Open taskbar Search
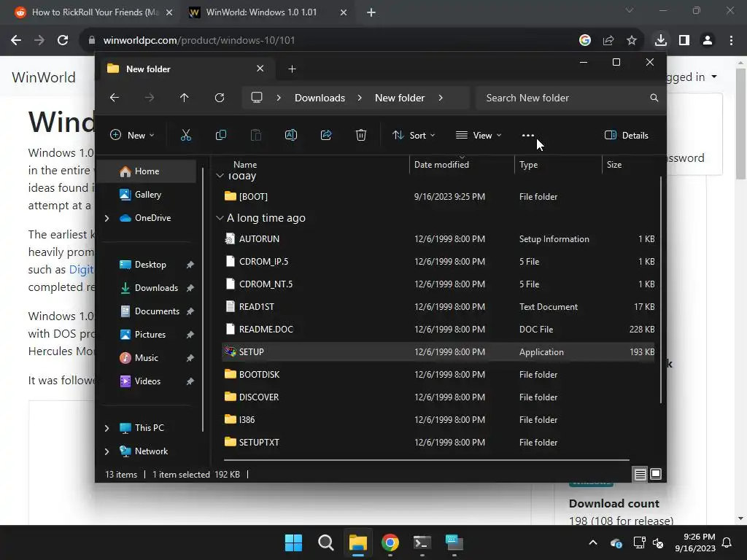The image size is (747, 560). point(326,542)
